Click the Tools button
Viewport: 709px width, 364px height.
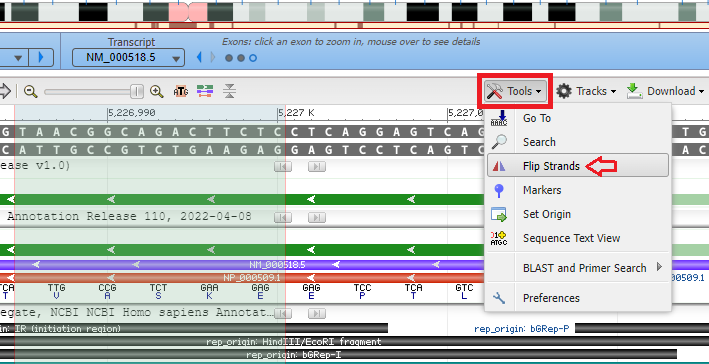point(515,91)
